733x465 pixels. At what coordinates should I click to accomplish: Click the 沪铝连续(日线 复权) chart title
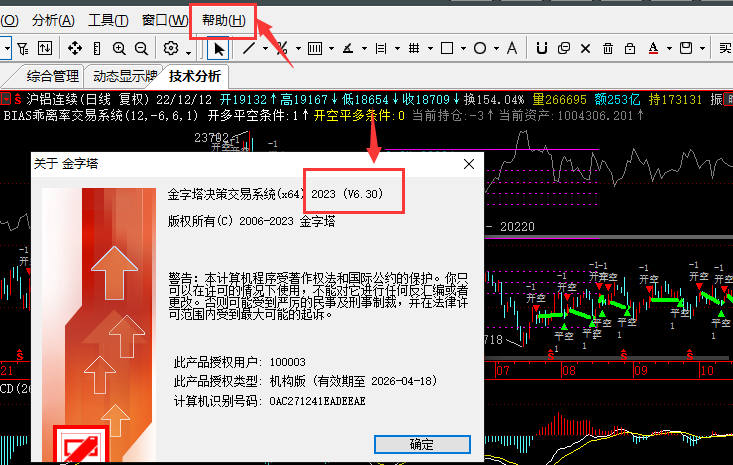[x=87, y=100]
